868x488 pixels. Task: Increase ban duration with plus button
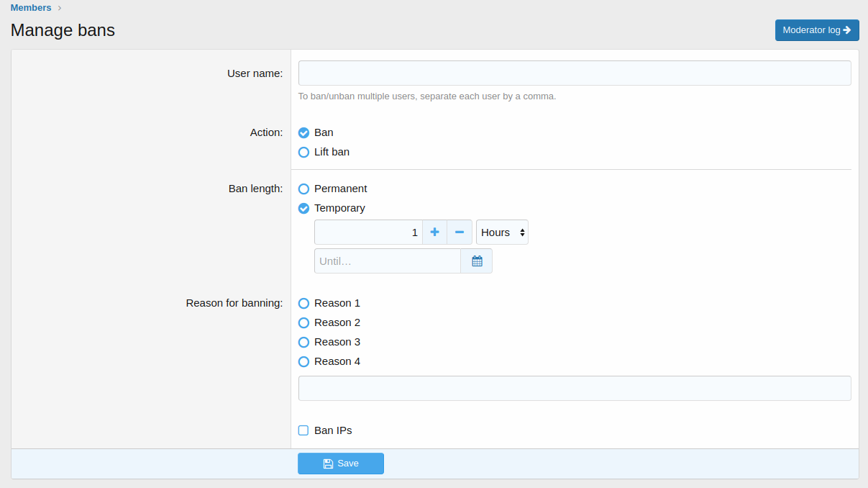(434, 232)
